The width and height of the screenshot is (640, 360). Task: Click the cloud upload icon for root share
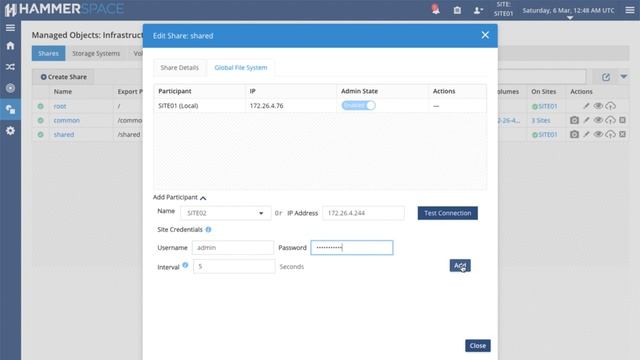point(610,106)
